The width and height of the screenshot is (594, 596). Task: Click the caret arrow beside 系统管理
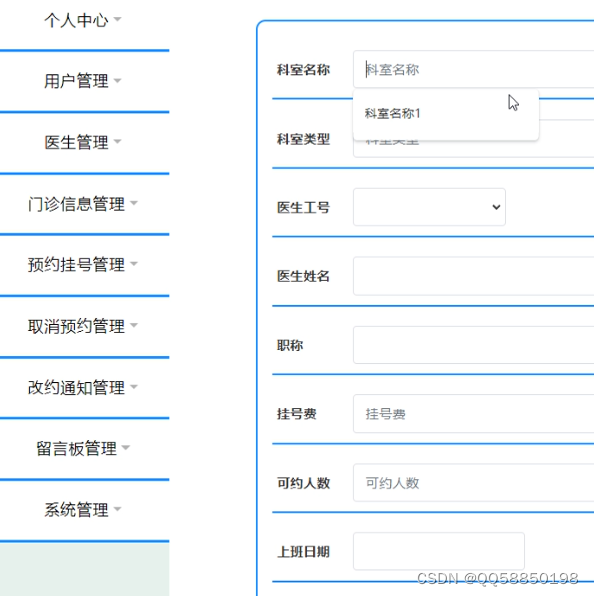117,509
